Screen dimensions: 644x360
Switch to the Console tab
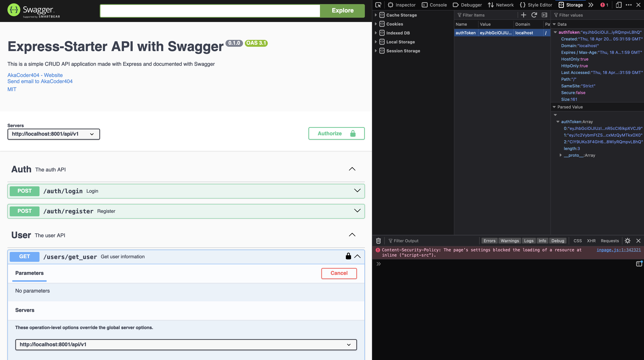[x=434, y=5]
